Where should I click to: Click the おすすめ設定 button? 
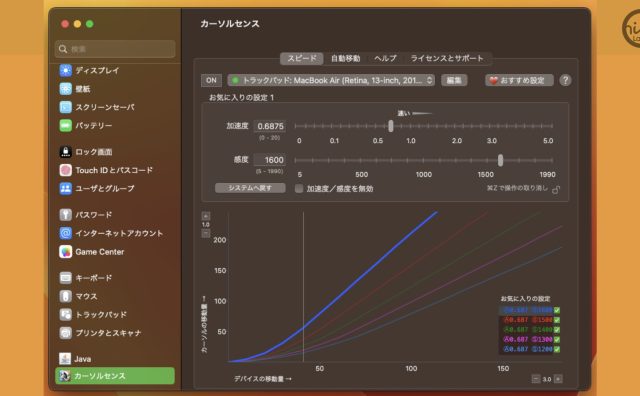coord(519,80)
